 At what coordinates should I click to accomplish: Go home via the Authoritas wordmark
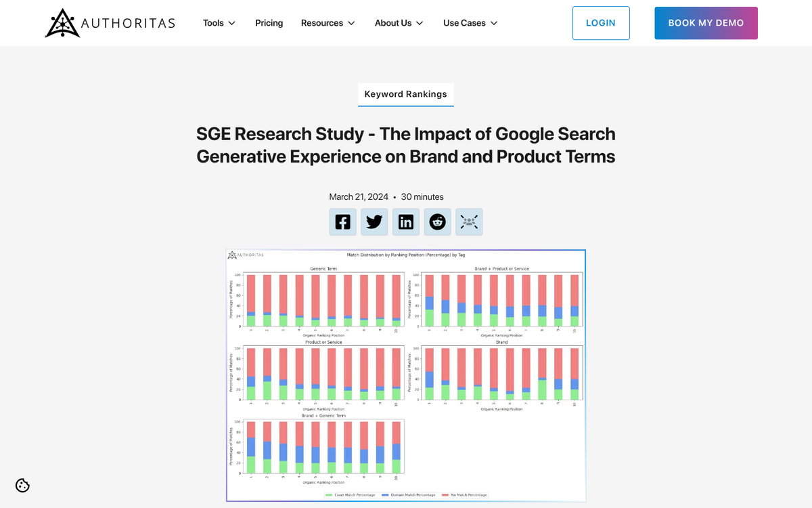(127, 22)
